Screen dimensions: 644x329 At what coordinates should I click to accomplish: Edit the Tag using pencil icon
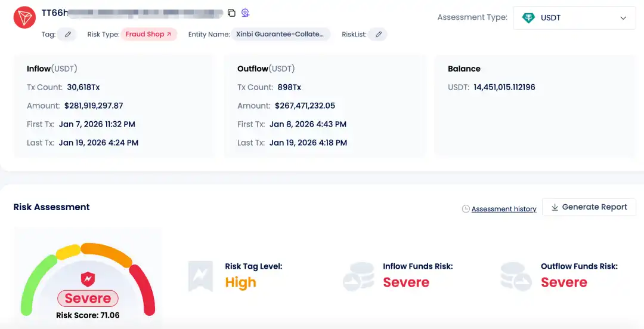pos(67,35)
